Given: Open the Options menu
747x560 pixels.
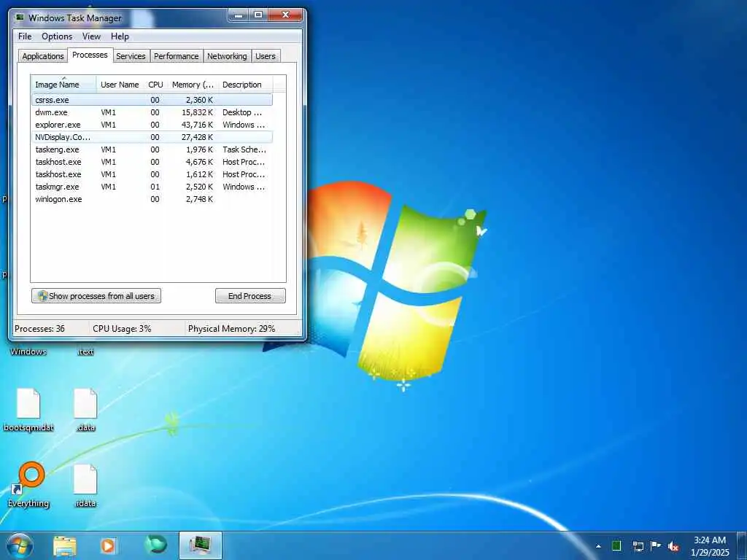Looking at the screenshot, I should [x=57, y=36].
